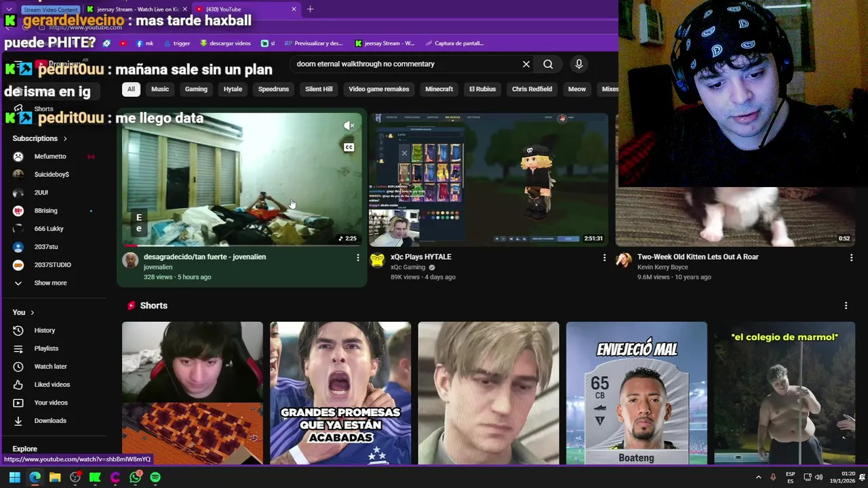Open 2037STUDIO subscription channel
The image size is (868, 488).
tap(52, 265)
